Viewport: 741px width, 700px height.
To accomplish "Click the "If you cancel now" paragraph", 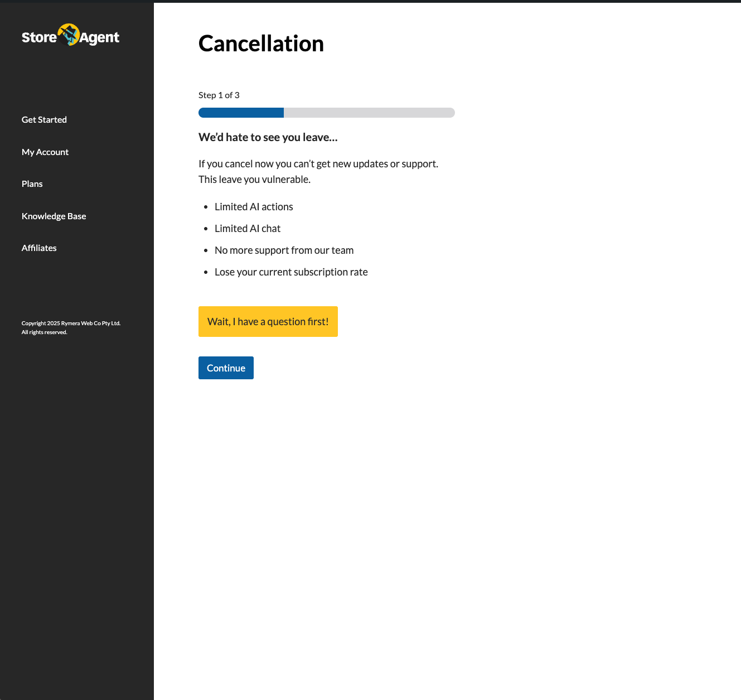I will coord(318,172).
